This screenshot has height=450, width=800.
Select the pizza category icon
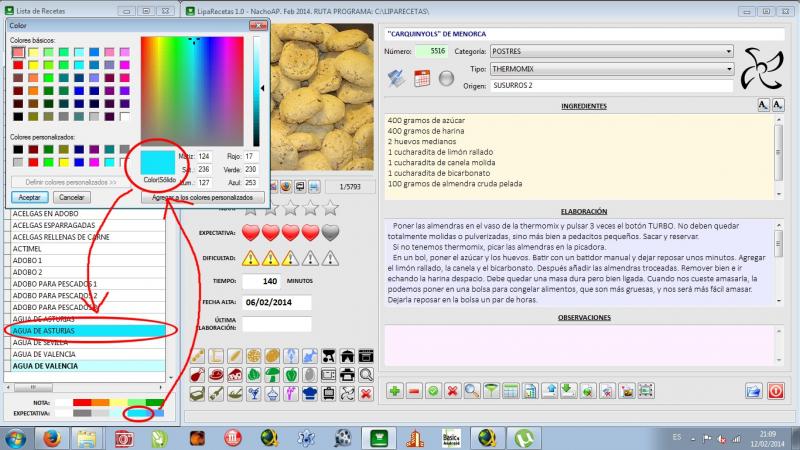click(254, 356)
